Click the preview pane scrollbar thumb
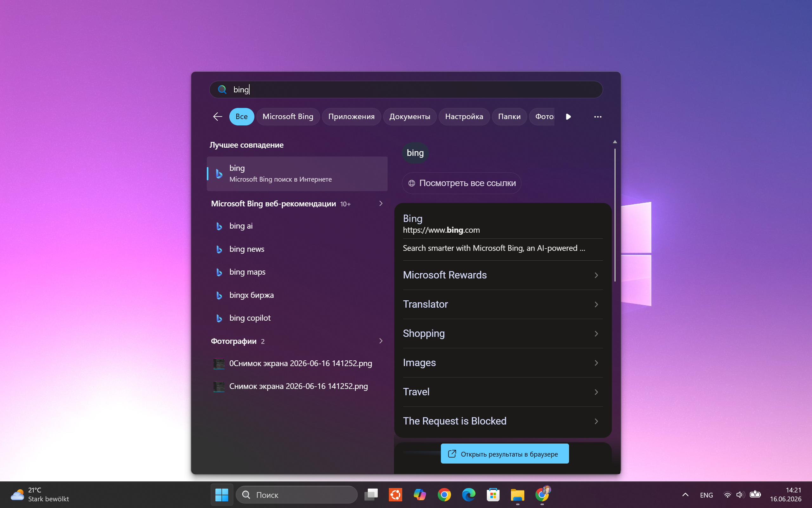The height and width of the screenshot is (508, 812). (615, 215)
